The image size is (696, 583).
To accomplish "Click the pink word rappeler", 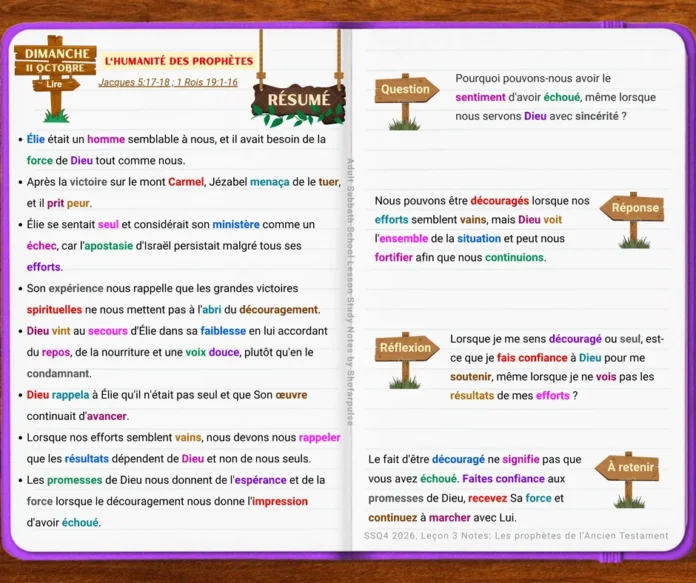I will point(320,438).
